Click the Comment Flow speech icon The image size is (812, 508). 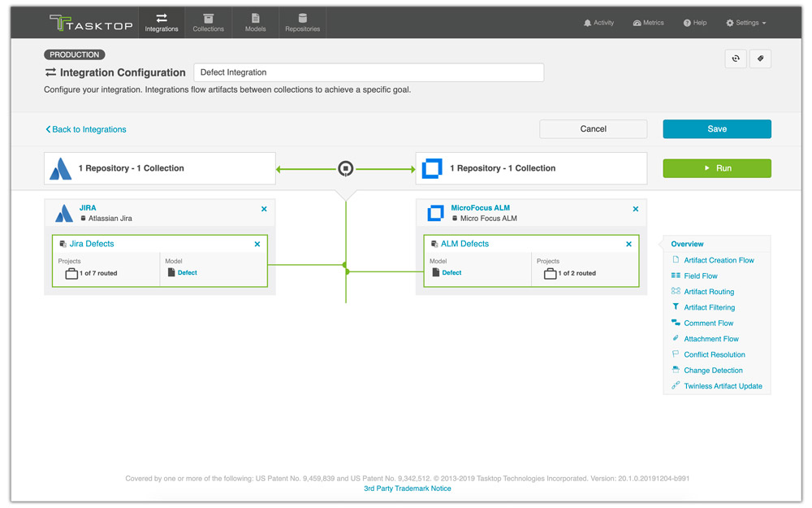(676, 323)
